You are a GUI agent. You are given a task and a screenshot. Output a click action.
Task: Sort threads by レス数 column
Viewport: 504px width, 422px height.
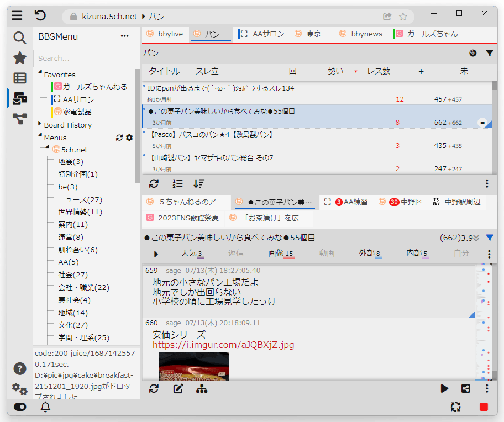pos(379,71)
